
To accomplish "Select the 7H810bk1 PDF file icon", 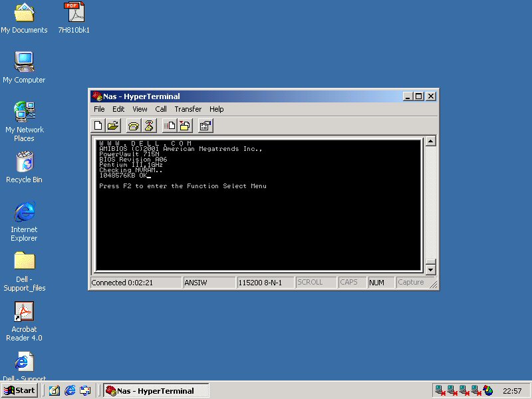I will (x=74, y=19).
